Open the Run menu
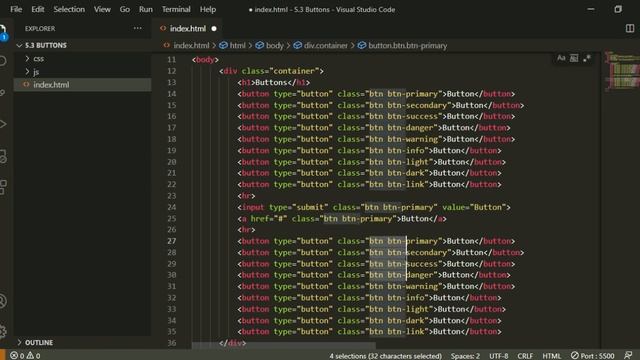The width and height of the screenshot is (640, 360). (x=145, y=9)
